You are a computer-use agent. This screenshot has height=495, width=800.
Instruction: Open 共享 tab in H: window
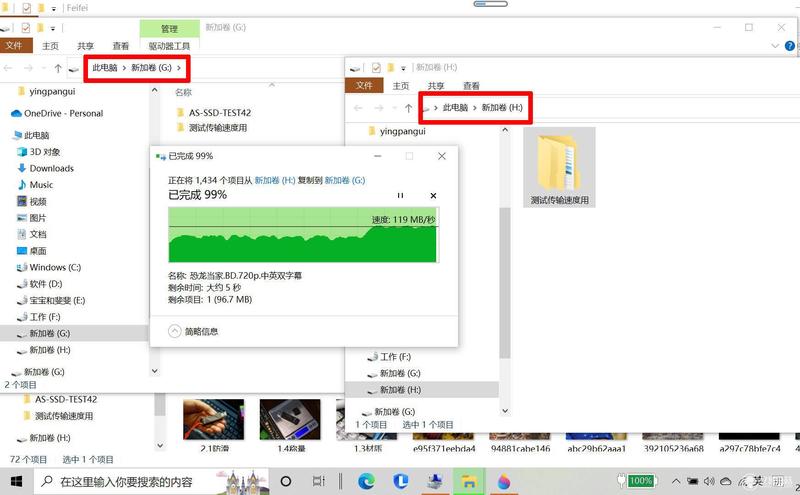[x=436, y=86]
